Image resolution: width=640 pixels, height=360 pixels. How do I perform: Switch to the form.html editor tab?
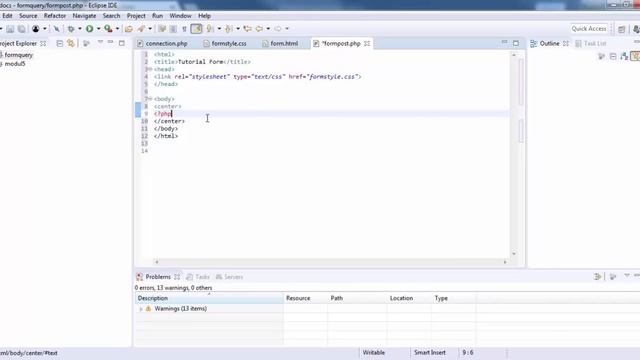[280, 43]
